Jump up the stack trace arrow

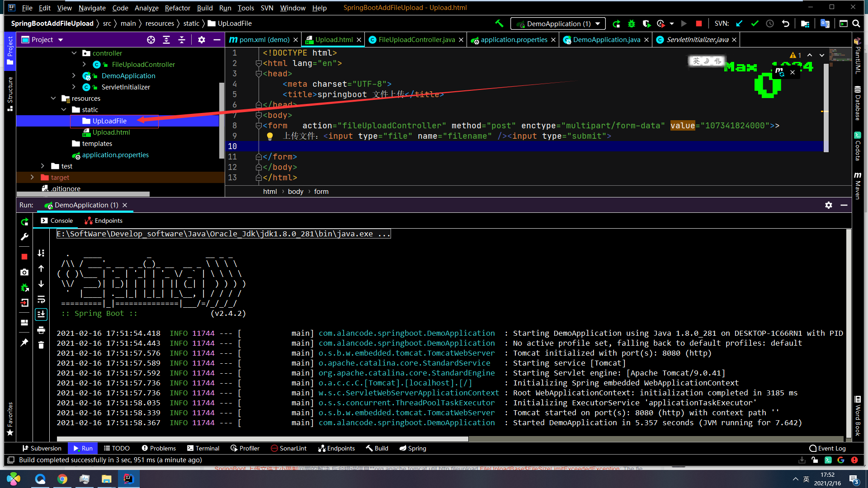41,268
